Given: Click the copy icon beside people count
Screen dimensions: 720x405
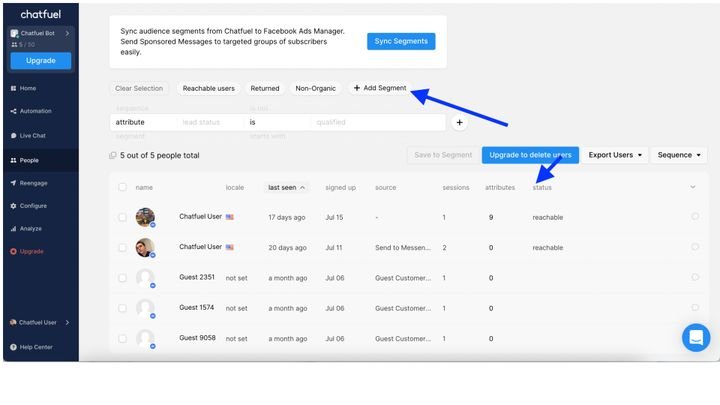Looking at the screenshot, I should tap(112, 155).
